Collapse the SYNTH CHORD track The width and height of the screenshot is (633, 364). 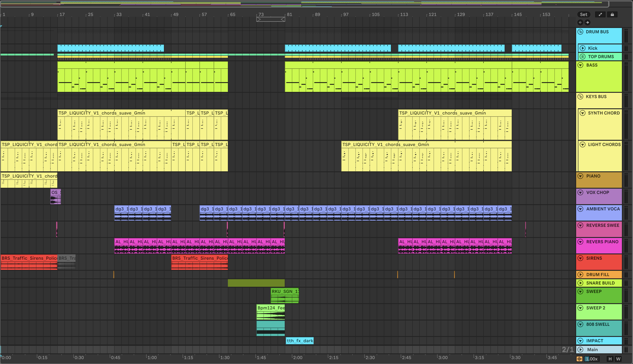(583, 113)
